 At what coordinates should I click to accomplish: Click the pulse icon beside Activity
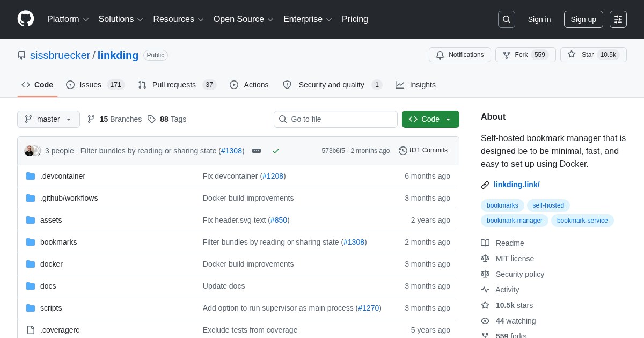(x=485, y=290)
